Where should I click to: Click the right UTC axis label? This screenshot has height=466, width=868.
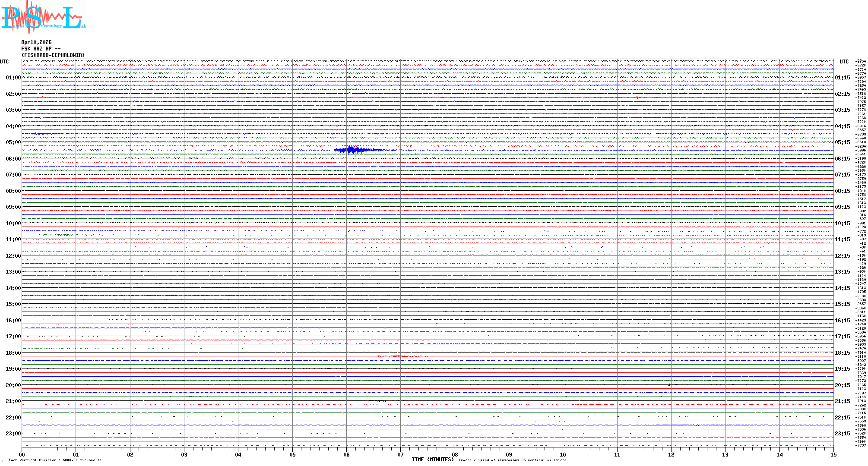click(x=844, y=62)
